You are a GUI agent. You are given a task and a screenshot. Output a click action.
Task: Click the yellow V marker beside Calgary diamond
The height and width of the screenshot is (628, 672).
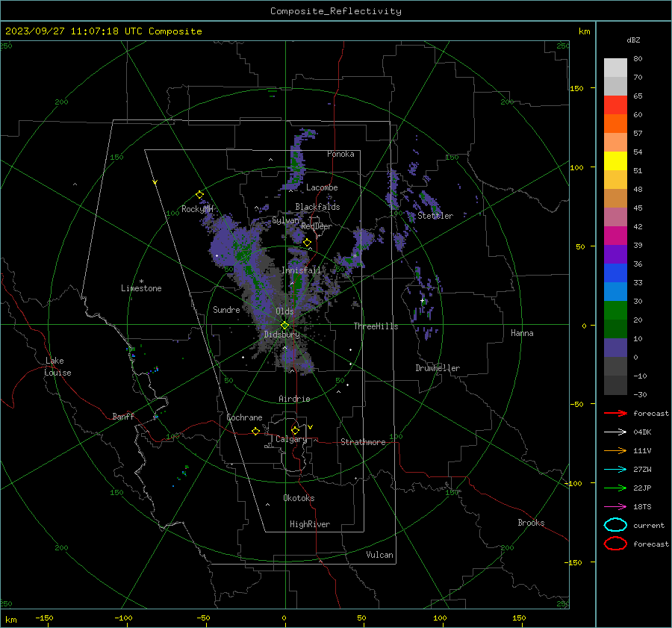311,427
